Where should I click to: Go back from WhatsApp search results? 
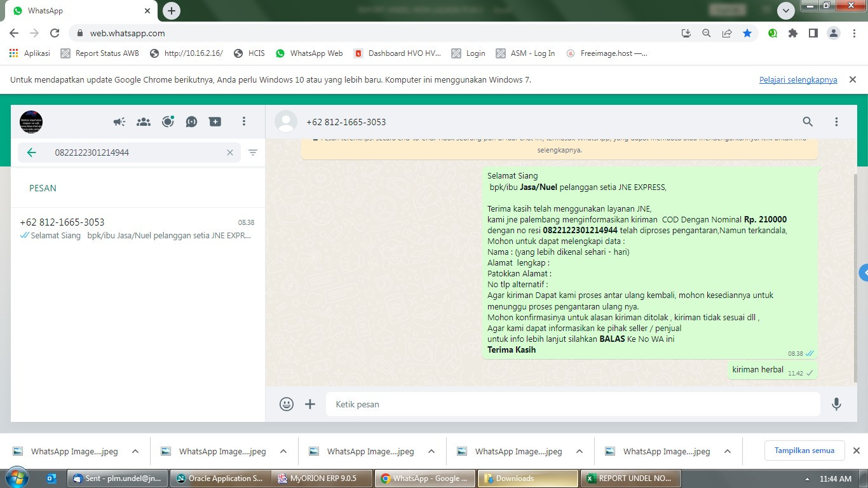(31, 152)
